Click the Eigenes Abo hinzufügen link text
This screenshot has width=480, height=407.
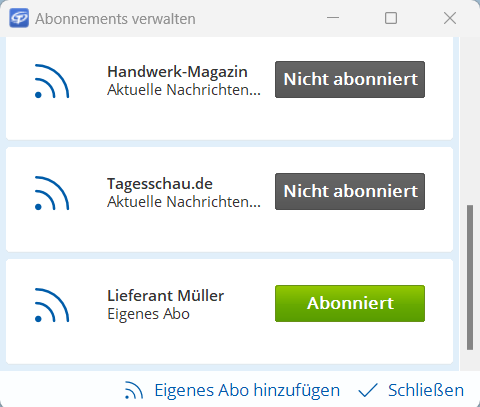pyautogui.click(x=247, y=390)
